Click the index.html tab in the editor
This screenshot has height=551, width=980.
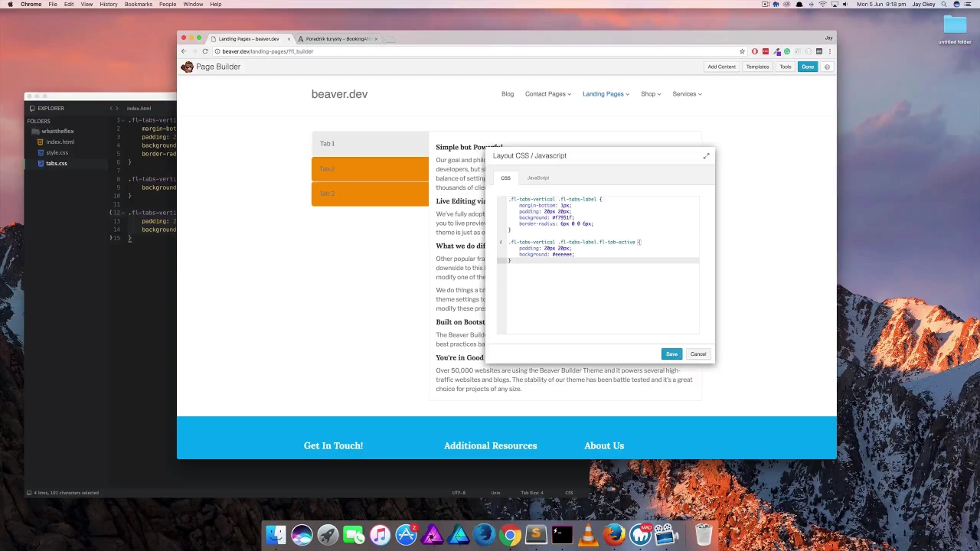coord(139,108)
